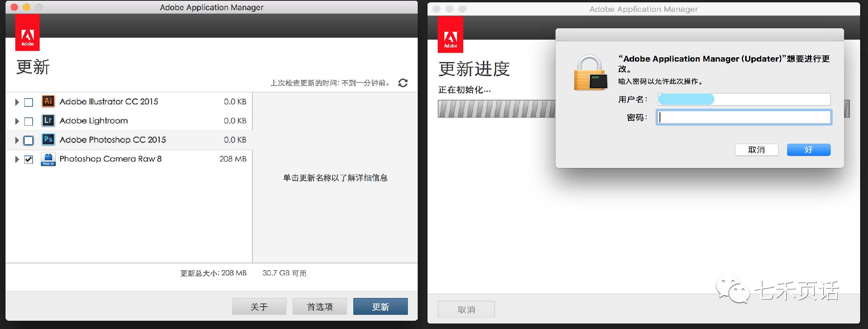This screenshot has height=329, width=868.
Task: Click the Adobe Photoshop CC 2015 Ps icon
Action: pyautogui.click(x=48, y=139)
